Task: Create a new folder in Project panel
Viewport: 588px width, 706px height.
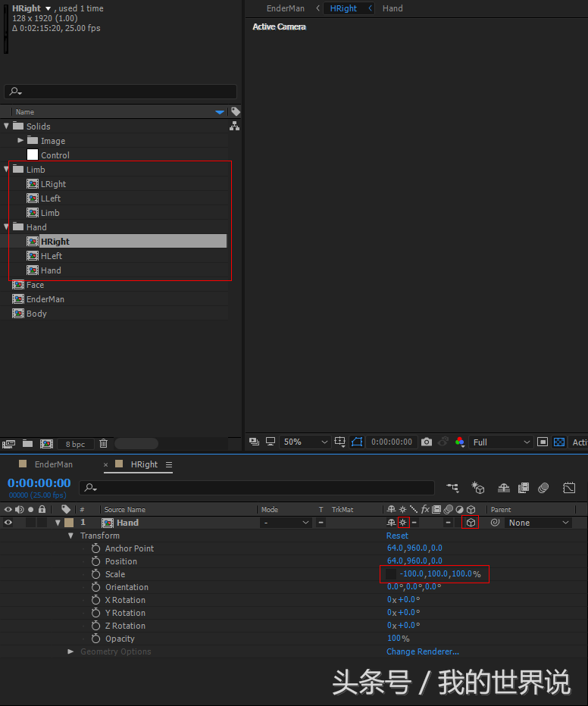Action: (x=28, y=444)
